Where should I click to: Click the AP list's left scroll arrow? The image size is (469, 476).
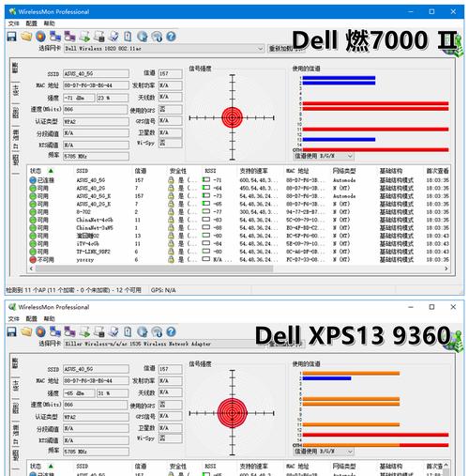[31, 269]
